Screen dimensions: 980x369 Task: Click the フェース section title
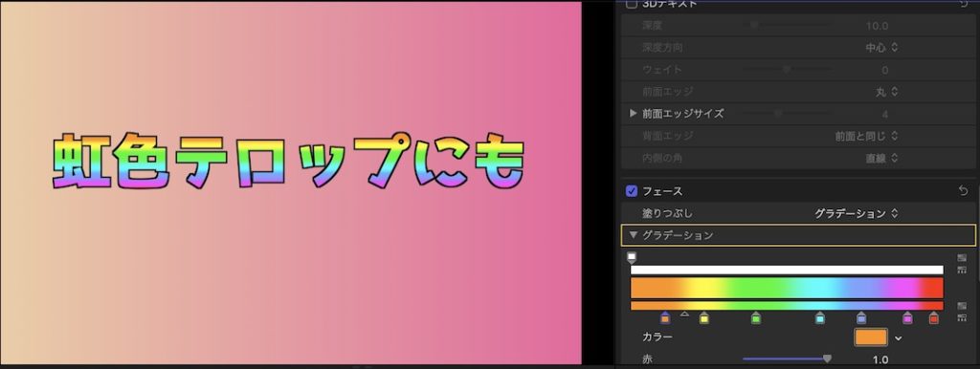tap(662, 191)
